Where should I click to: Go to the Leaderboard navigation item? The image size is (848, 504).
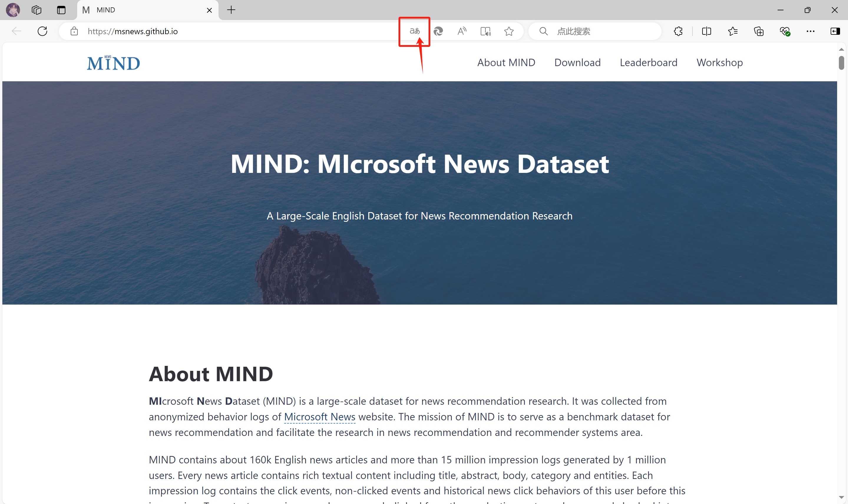coord(648,62)
